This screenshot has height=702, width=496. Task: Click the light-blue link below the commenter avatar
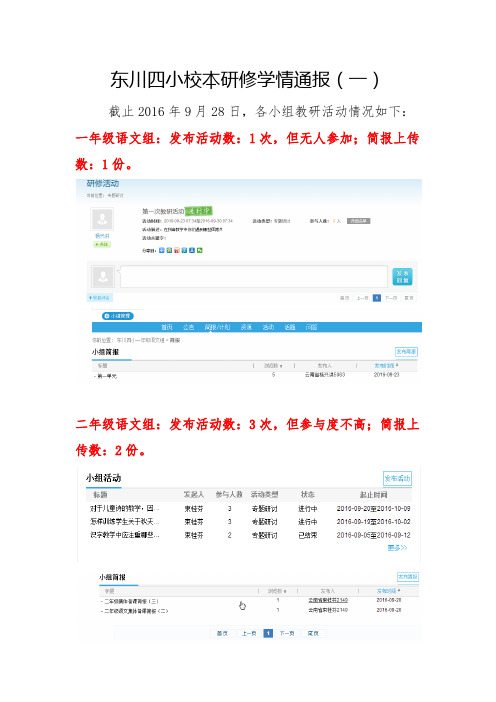point(100,298)
